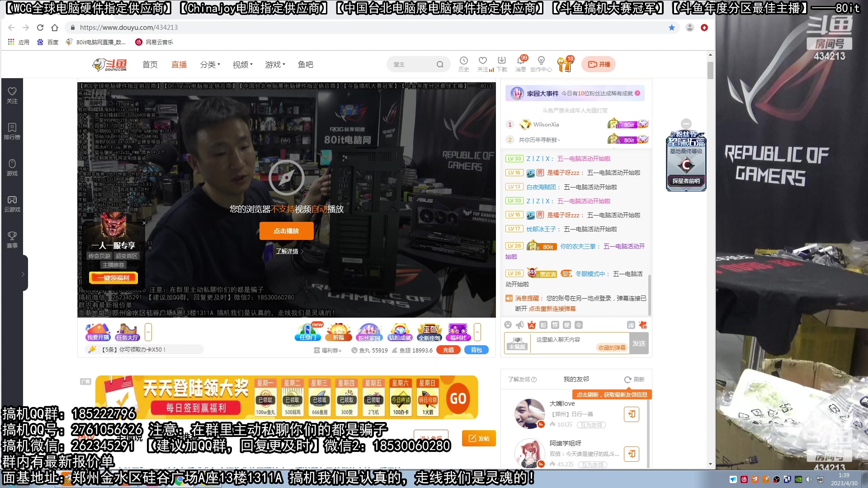Viewport: 868px width, 488px height.
Task: Click the 一键领福利 button
Action: tap(113, 278)
